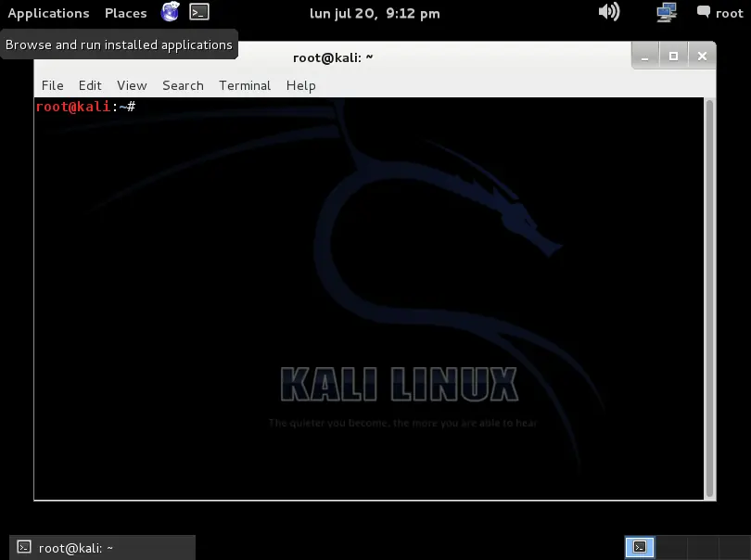751x560 pixels.
Task: Open the volume speaker icon
Action: pos(609,11)
